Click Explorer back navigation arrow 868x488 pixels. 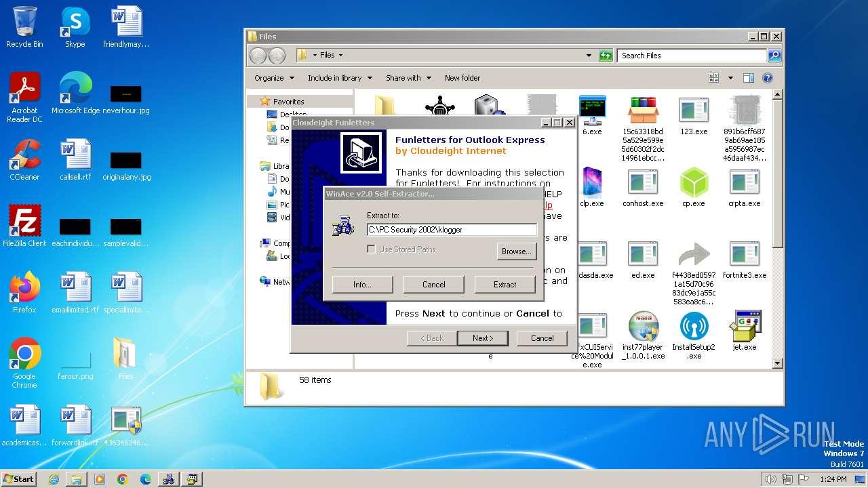(x=258, y=56)
